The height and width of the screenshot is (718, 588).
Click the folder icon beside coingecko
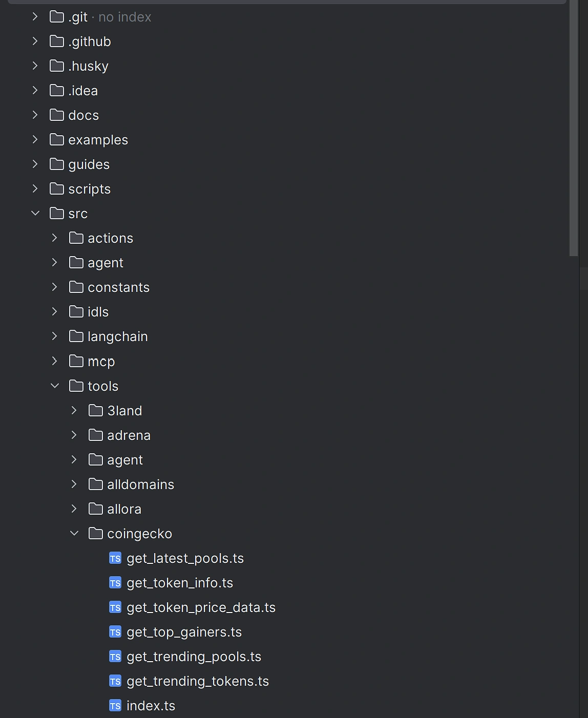(95, 533)
